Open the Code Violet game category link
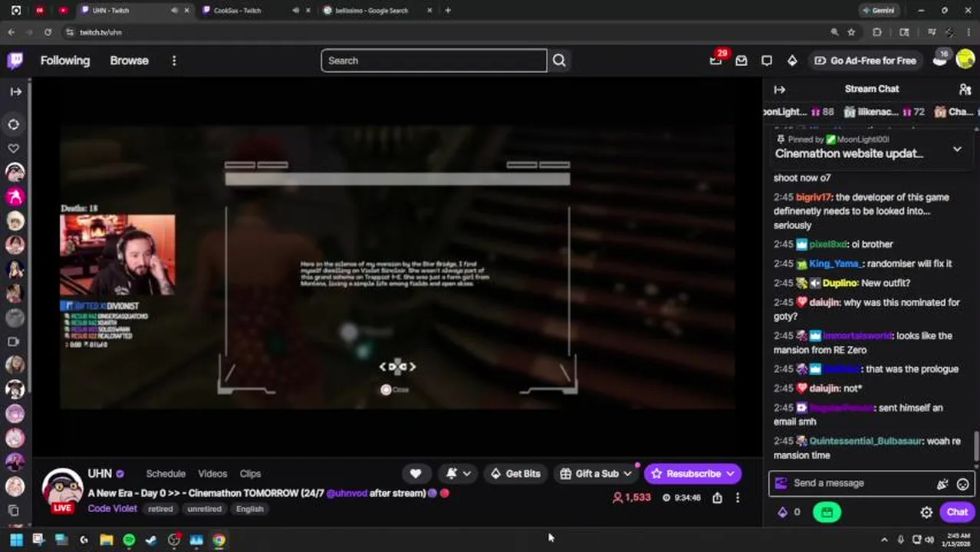Image resolution: width=980 pixels, height=552 pixels. (112, 508)
